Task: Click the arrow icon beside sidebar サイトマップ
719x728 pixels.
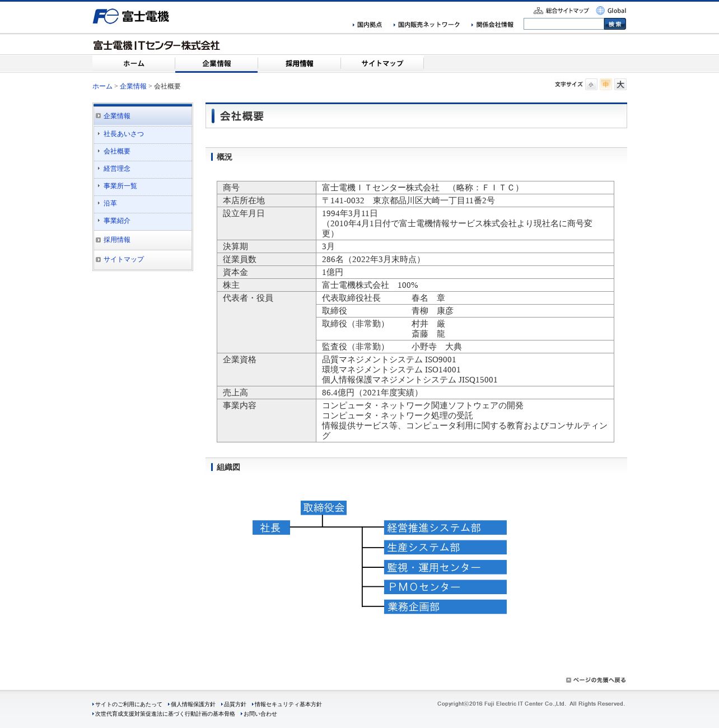Action: pos(99,259)
